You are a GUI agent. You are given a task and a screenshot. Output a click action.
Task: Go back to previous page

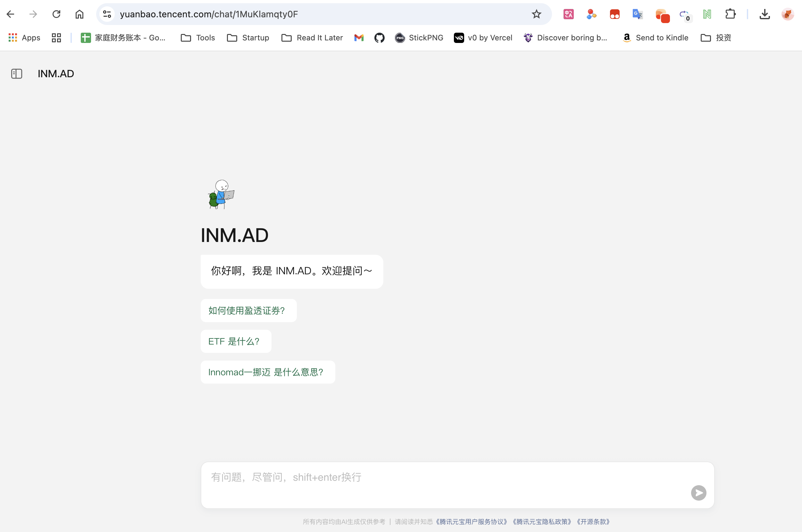[11, 14]
